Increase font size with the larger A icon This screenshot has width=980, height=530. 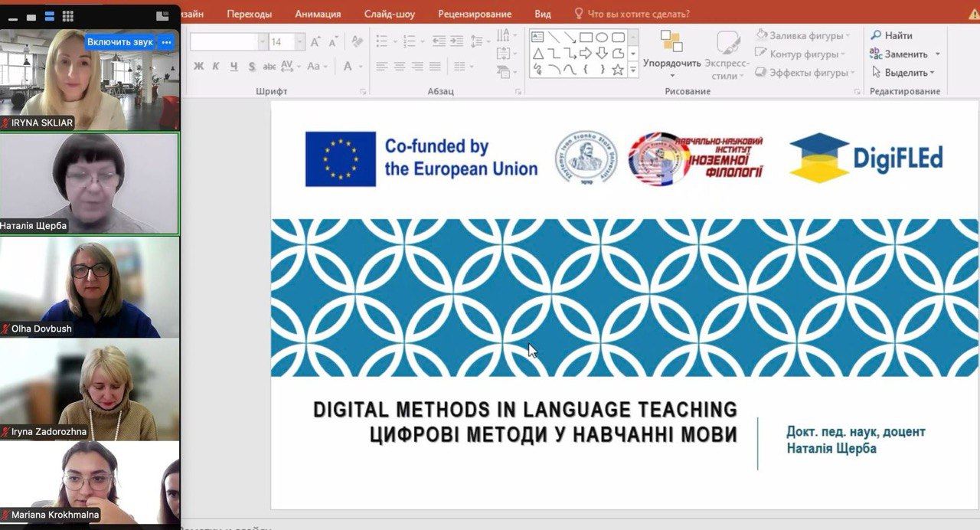315,42
